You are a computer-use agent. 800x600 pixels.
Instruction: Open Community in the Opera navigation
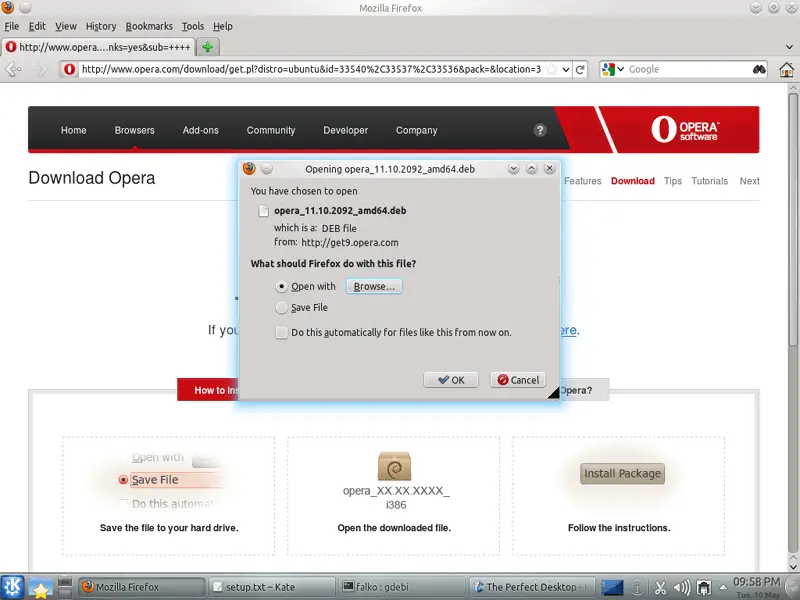[x=271, y=130]
